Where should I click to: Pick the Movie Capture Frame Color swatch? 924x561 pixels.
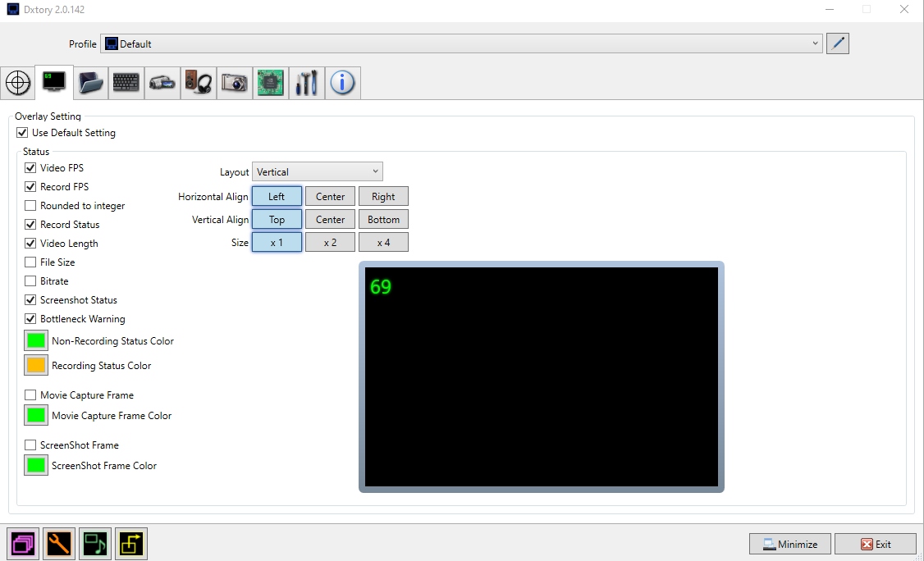coord(36,416)
